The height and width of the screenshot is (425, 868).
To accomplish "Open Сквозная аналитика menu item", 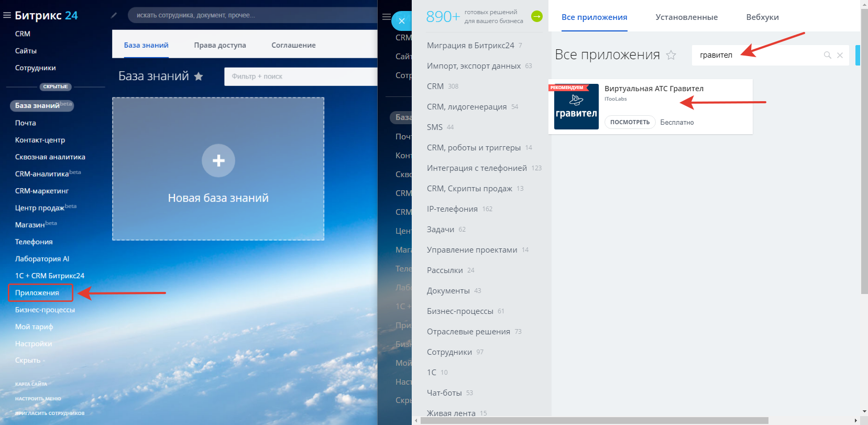I will click(x=50, y=157).
